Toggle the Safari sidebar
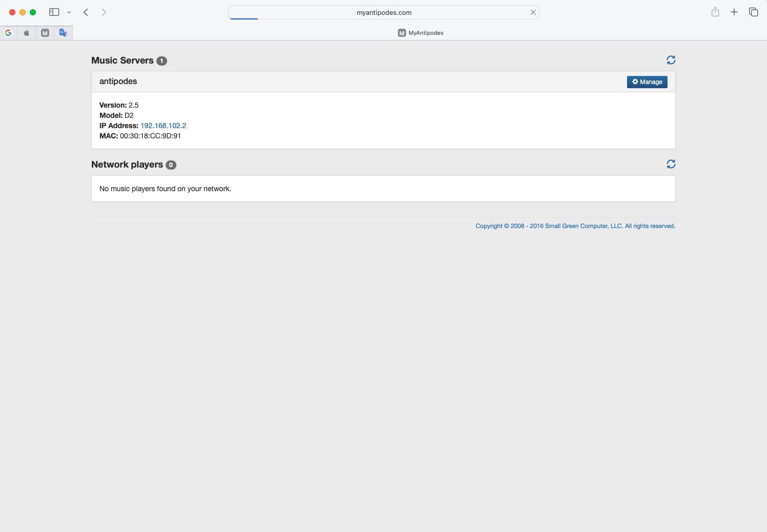 click(x=54, y=12)
